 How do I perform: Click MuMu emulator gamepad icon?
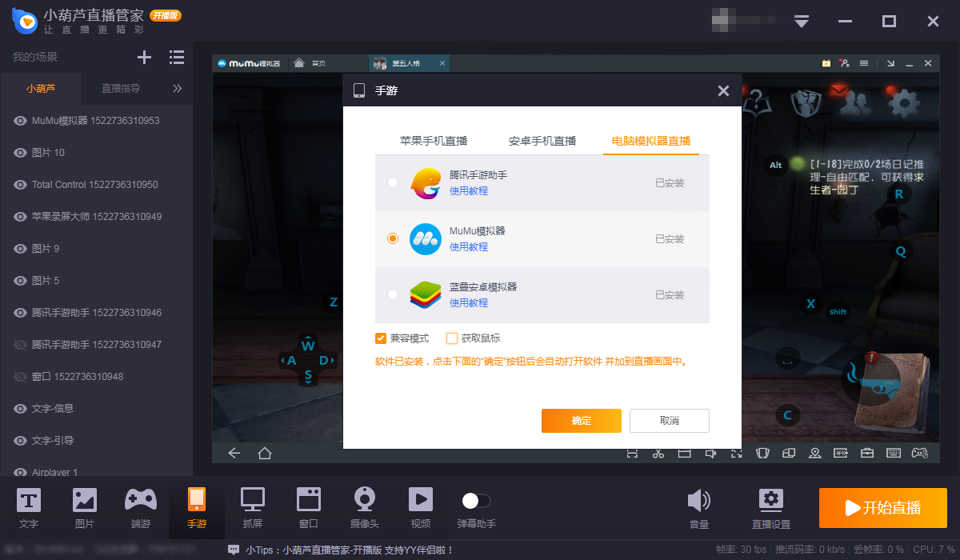tap(920, 453)
